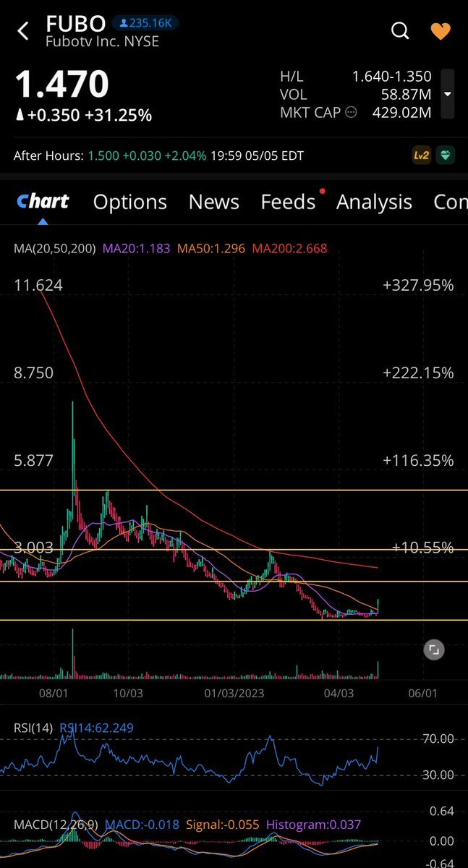Screen dimensions: 468x868
Task: Tap the current price 1.470
Action: (x=62, y=85)
